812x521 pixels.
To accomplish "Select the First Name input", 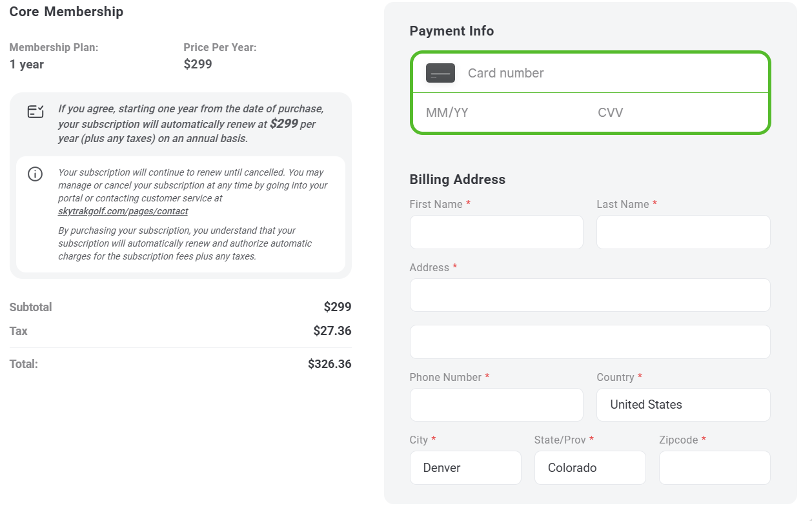I will pos(496,232).
